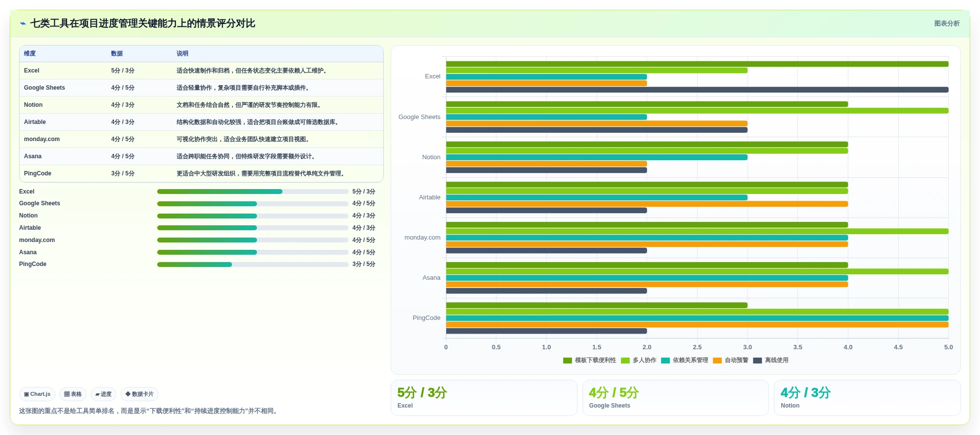Toggle 模板下载便利性 legend swatch

(567, 361)
